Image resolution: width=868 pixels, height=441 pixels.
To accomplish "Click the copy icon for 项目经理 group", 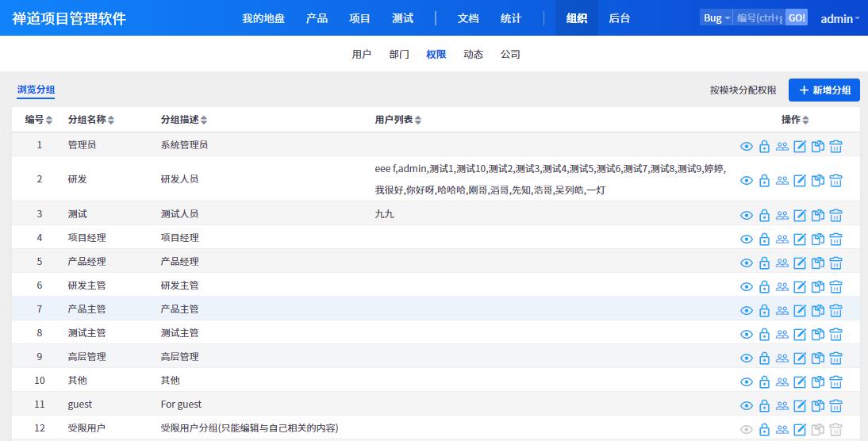I will click(x=818, y=239).
